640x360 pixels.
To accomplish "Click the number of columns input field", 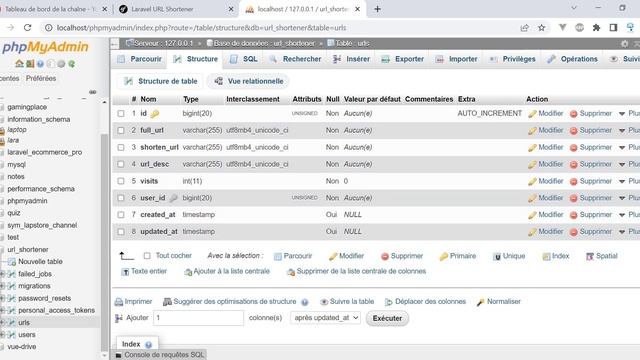I will coord(198,318).
